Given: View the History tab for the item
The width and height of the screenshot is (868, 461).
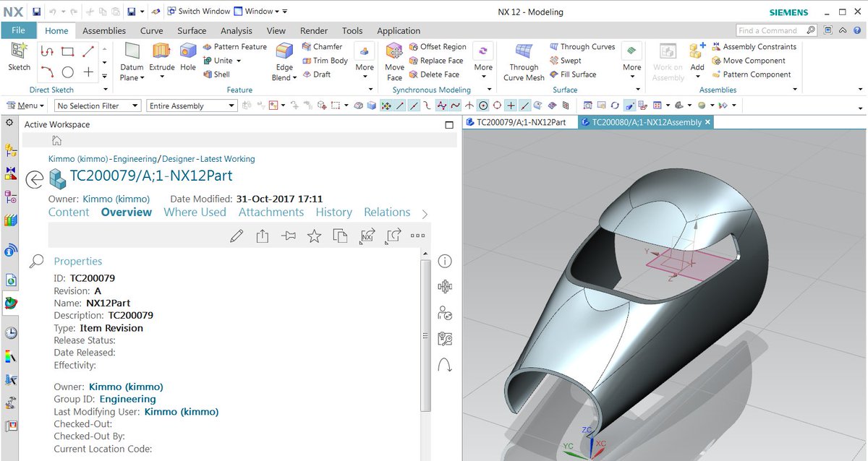Looking at the screenshot, I should tap(333, 212).
